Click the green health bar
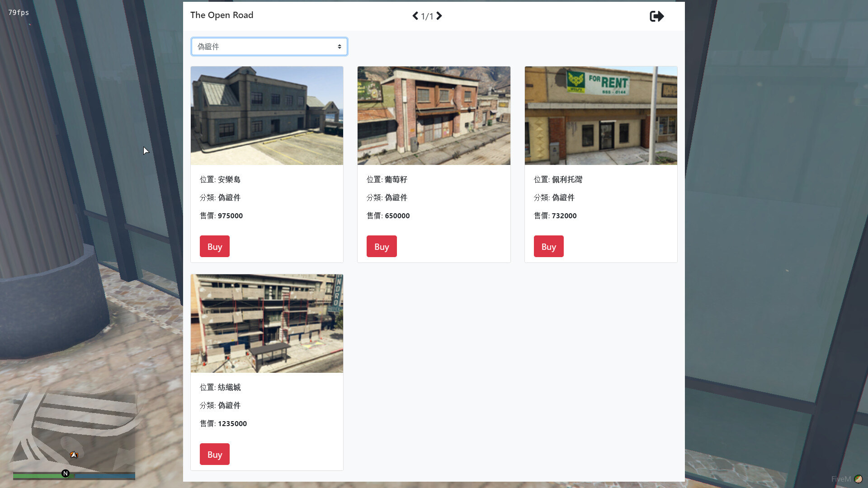 43,476
